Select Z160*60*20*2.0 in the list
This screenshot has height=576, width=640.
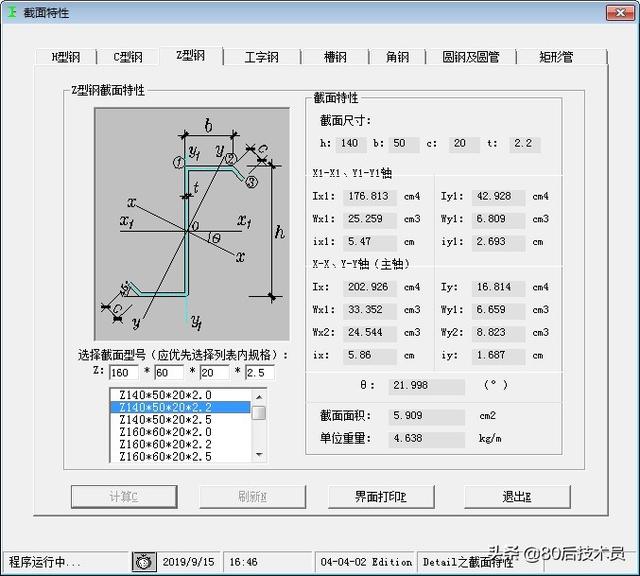pos(180,432)
